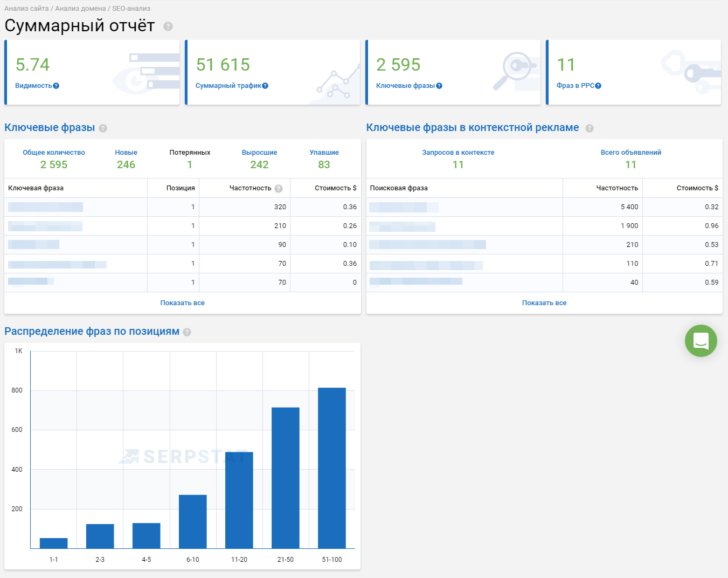
Task: Click help icon next to Фраз в PPC
Action: [598, 86]
